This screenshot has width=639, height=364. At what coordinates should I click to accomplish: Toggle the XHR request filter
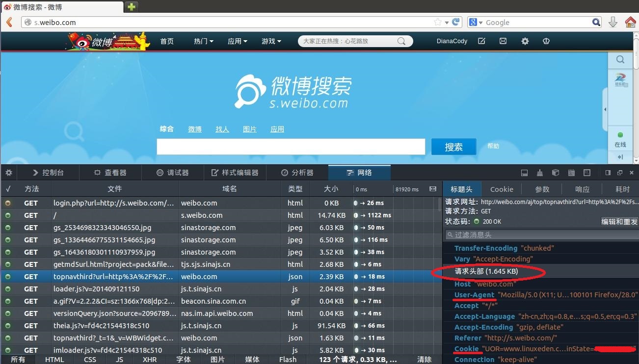[x=149, y=359]
